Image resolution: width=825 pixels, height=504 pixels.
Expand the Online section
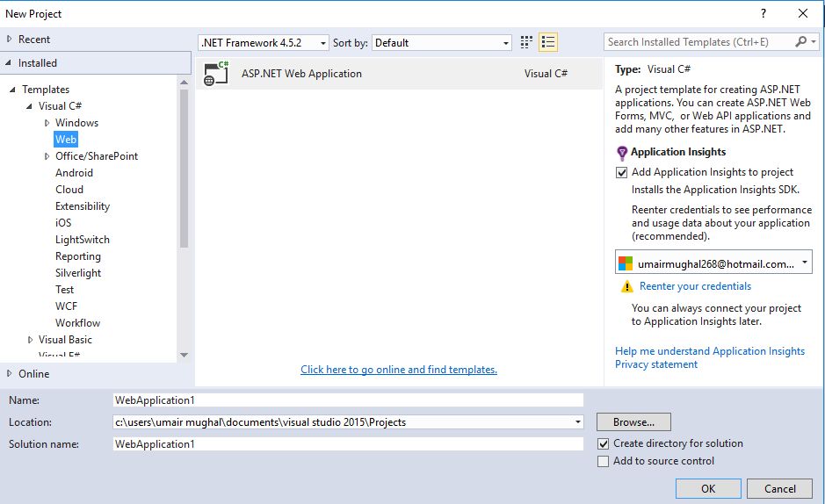10,373
